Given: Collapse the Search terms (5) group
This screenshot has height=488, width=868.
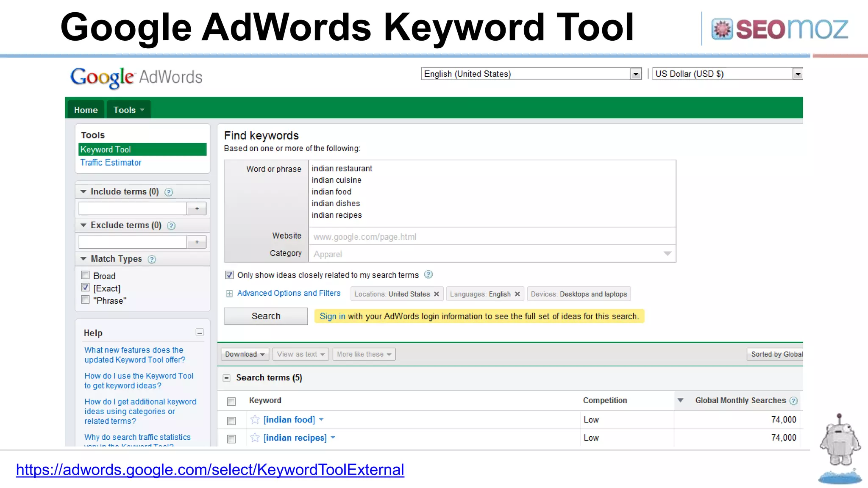Looking at the screenshot, I should click(x=227, y=378).
